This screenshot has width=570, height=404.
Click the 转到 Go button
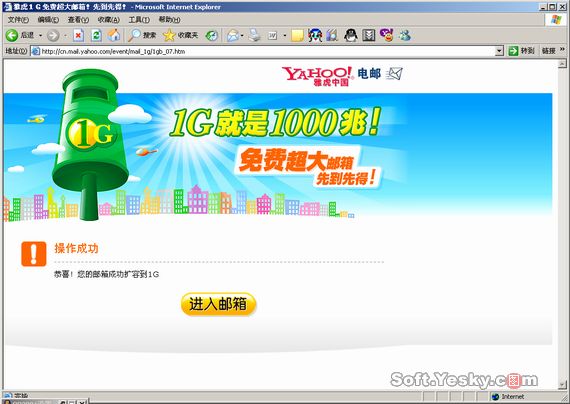521,51
